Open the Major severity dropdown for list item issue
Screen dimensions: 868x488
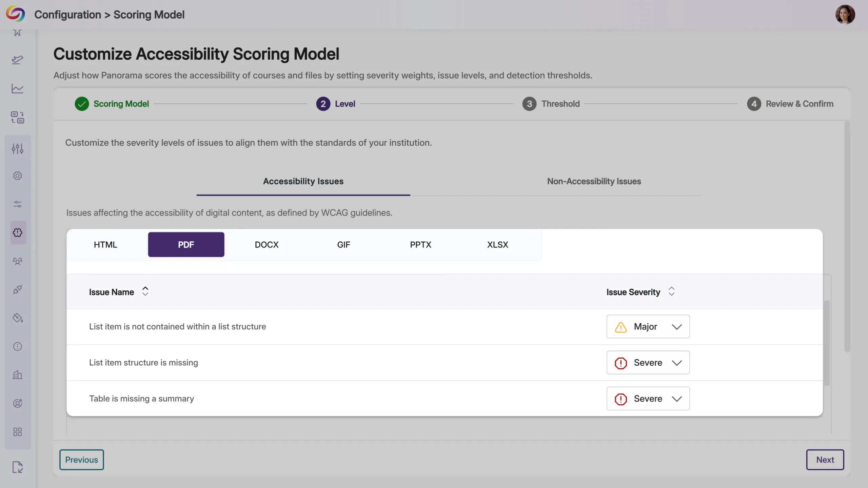pos(648,326)
